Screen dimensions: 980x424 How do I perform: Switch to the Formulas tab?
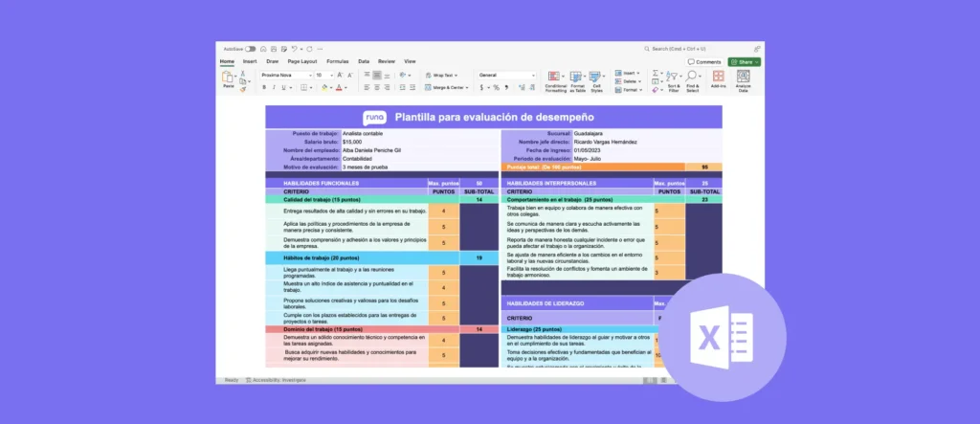(337, 61)
